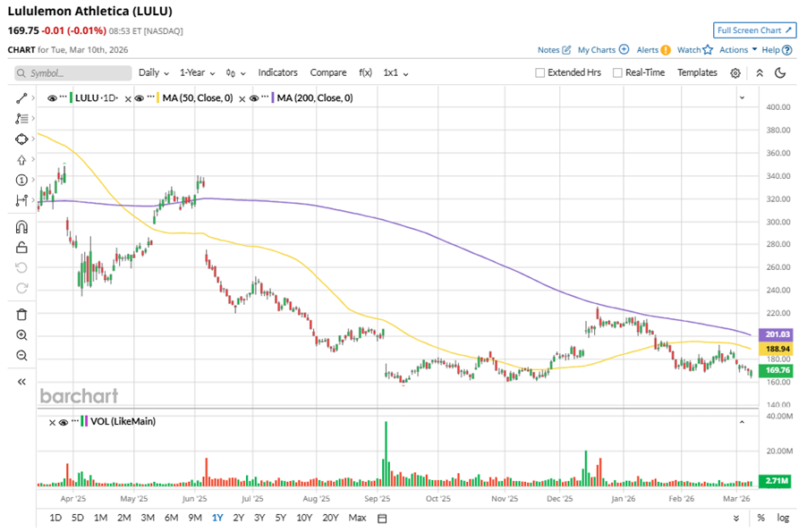Toggle the magnet snap tool
The image size is (807, 532).
21,227
